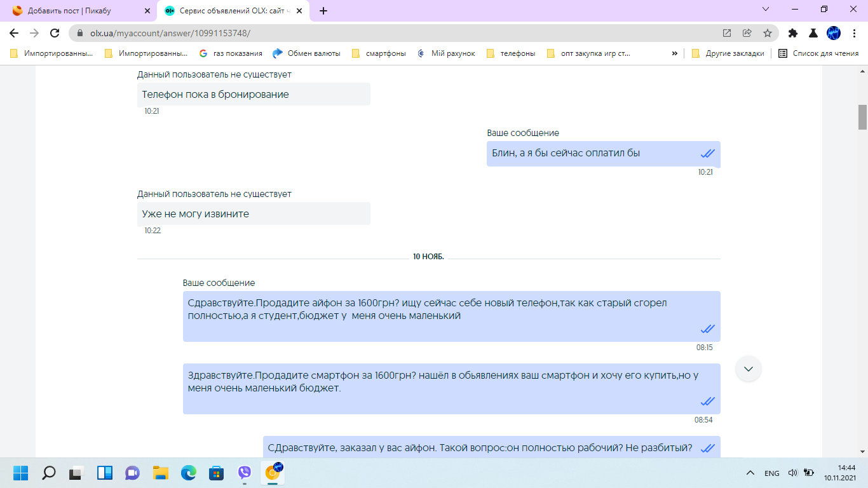Go back to the previous page
This screenshot has width=868, height=488.
[14, 33]
